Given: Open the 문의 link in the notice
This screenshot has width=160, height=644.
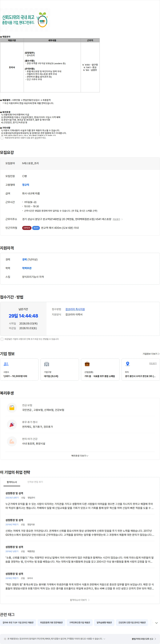Looking at the screenshot, I should click(x=36, y=138).
